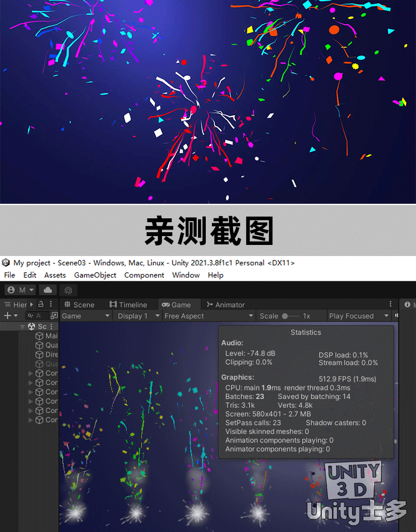Click the 'Level: -74.8 dB' audio stat
The width and height of the screenshot is (416, 532).
click(x=250, y=354)
